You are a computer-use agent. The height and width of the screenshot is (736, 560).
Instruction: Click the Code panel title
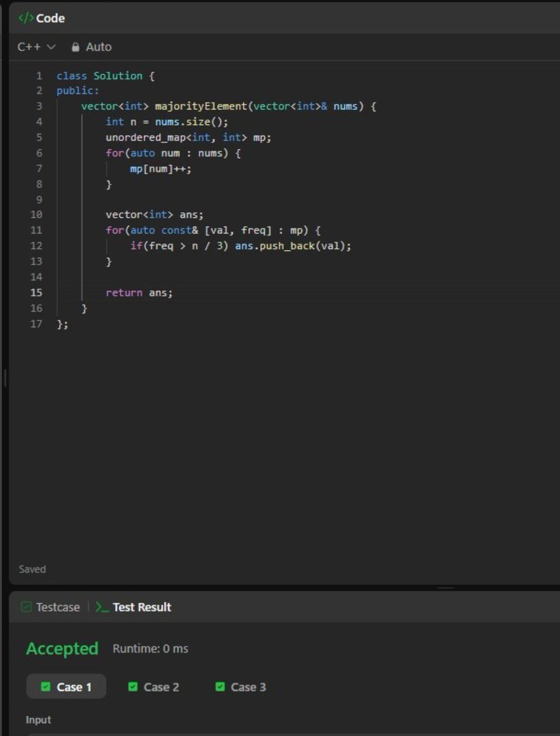(50, 18)
